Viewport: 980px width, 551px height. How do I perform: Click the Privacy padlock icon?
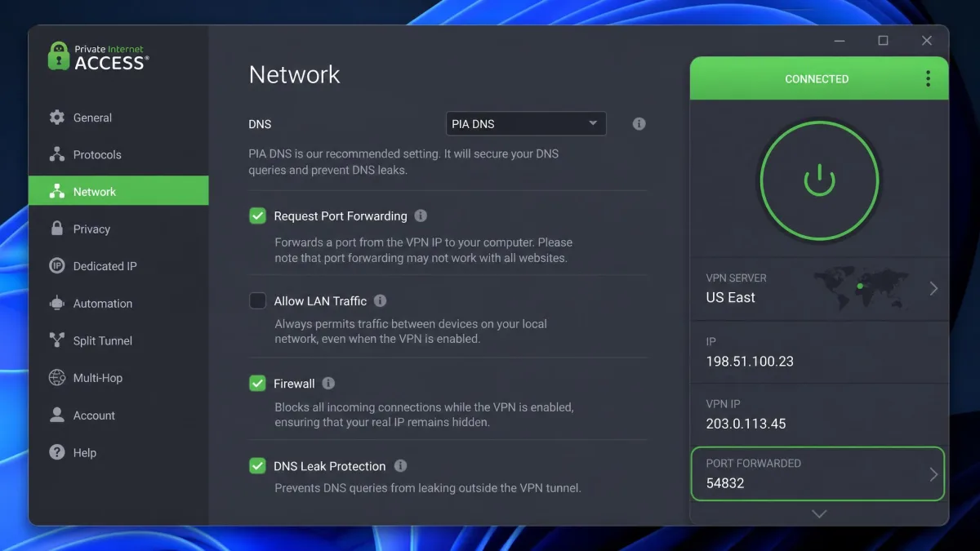[x=56, y=229]
